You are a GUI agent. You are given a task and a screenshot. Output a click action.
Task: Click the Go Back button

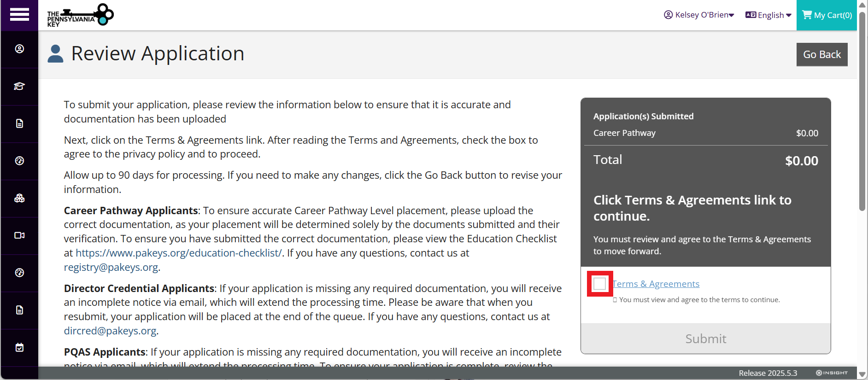[x=822, y=54]
